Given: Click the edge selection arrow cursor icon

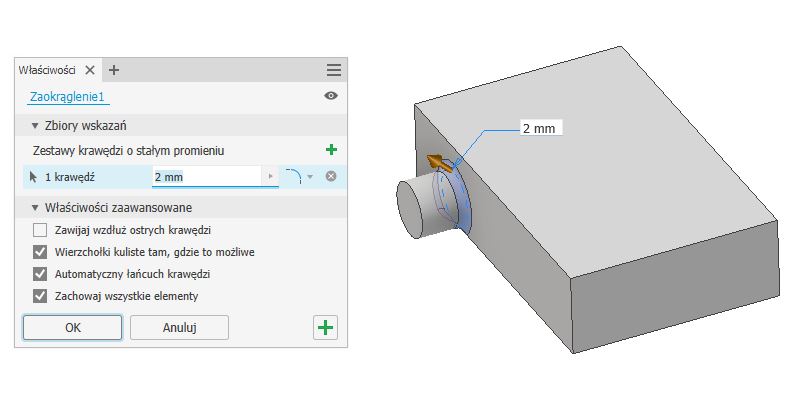Looking at the screenshot, I should [33, 177].
